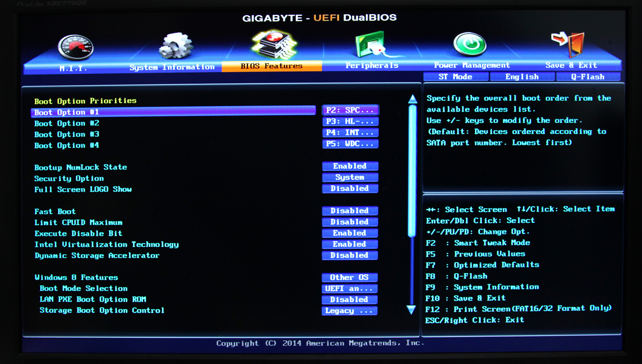Toggle Bootup NumLock State Enabled value
The image size is (642, 364).
(350, 166)
